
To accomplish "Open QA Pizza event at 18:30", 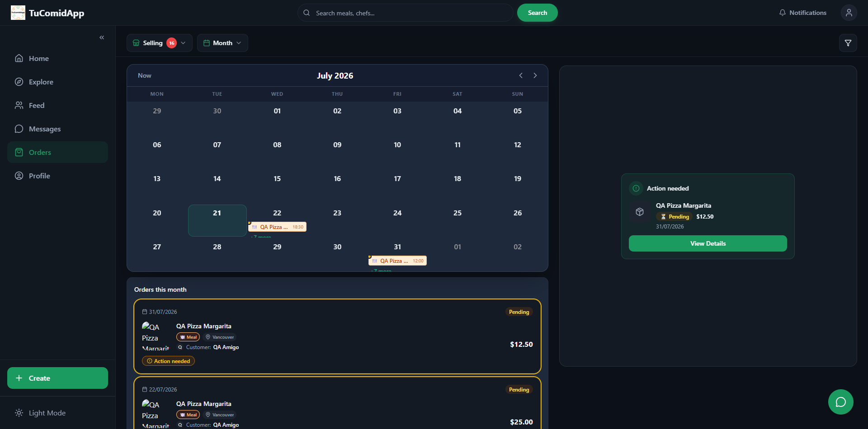I will tap(277, 227).
